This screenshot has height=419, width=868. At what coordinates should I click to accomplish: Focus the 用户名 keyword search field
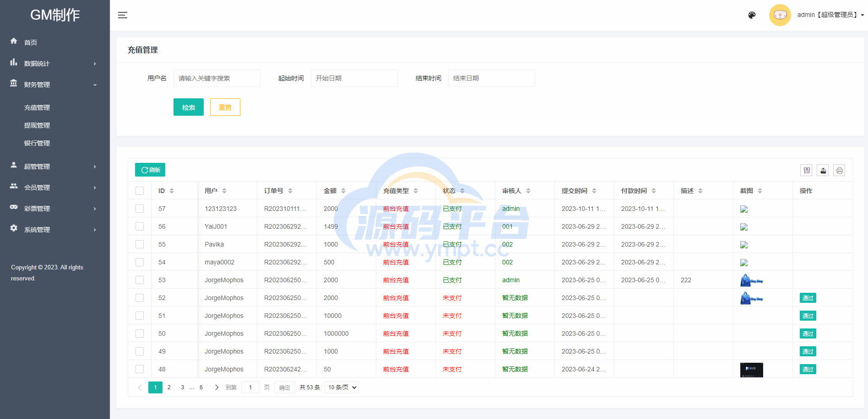[217, 78]
